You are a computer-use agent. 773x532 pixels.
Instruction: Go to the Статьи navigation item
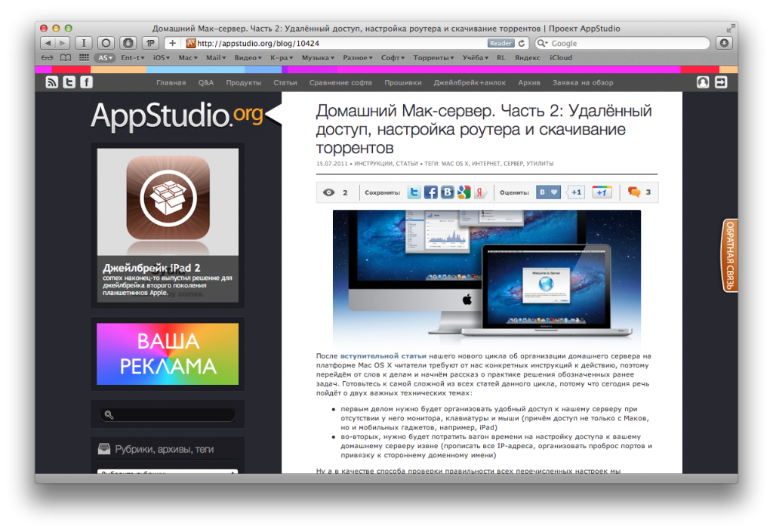coord(285,82)
